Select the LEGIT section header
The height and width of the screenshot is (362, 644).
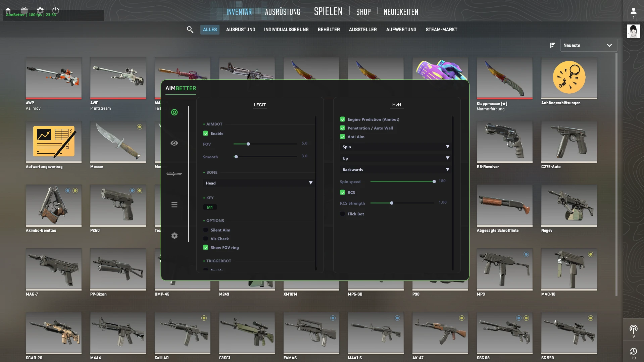[260, 105]
